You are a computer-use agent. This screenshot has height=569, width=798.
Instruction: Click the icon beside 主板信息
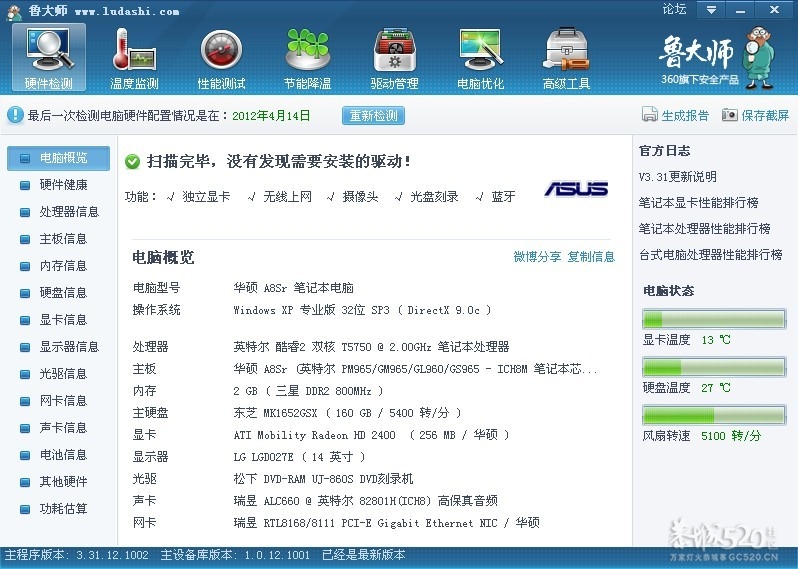click(24, 239)
